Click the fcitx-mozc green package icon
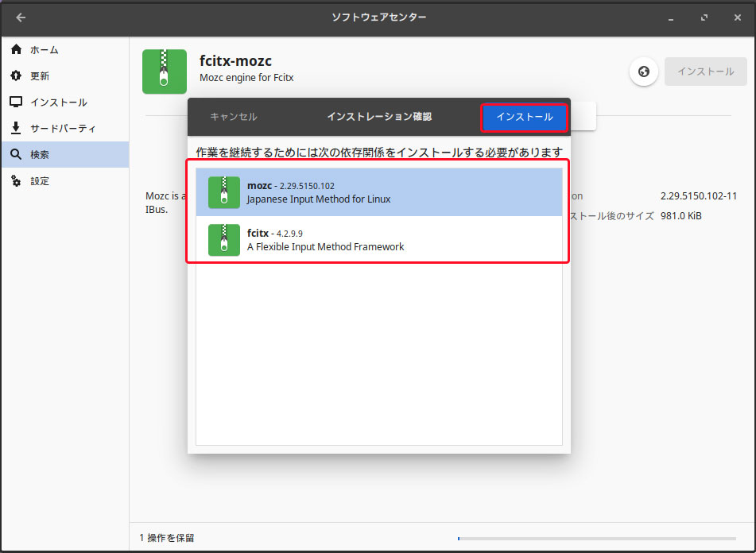The image size is (756, 553). (165, 72)
